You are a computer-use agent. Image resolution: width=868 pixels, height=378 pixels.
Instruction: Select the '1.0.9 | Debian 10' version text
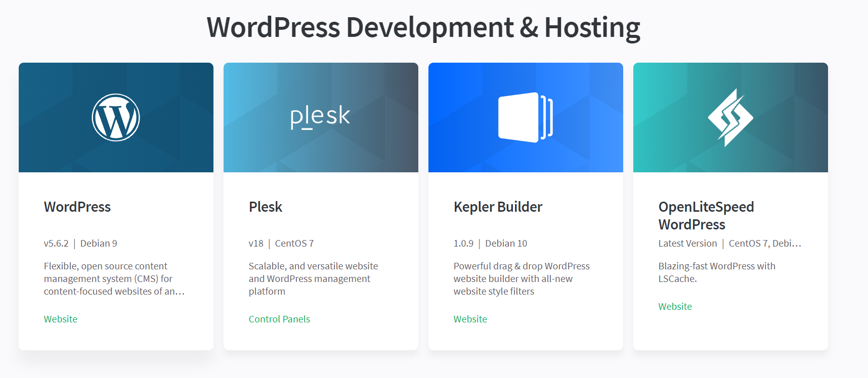[x=490, y=243]
